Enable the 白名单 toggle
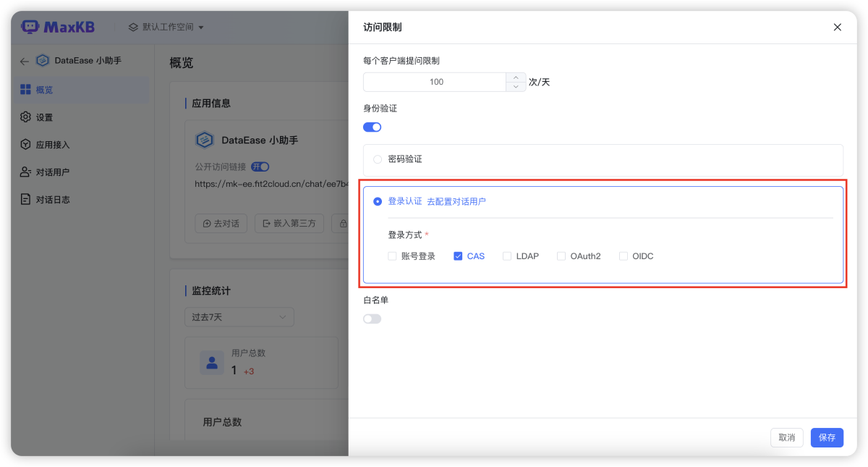The width and height of the screenshot is (868, 467). 372,319
